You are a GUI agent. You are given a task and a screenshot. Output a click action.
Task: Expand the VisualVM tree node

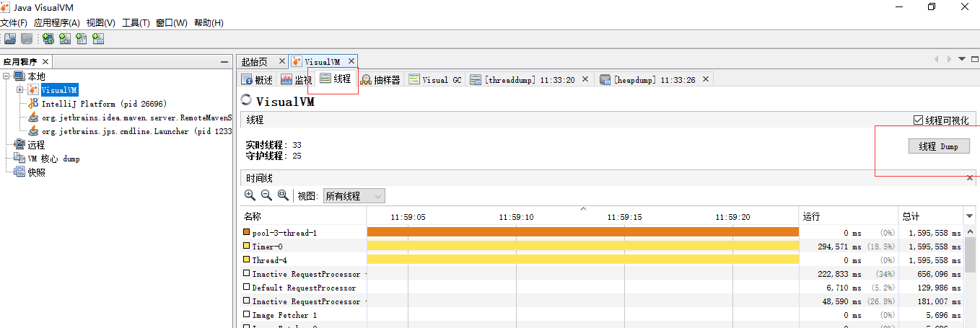[20, 90]
